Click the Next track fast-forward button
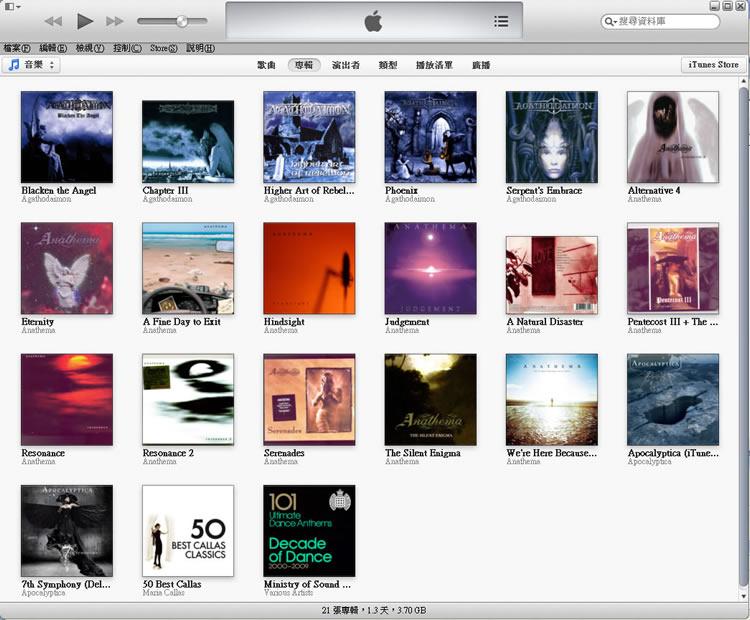 115,21
